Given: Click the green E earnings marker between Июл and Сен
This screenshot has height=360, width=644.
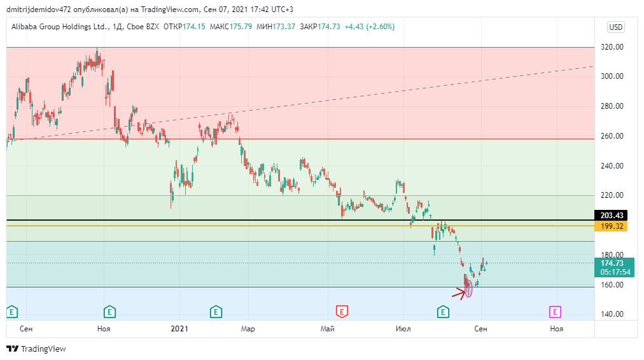Looking at the screenshot, I should coord(443,312).
